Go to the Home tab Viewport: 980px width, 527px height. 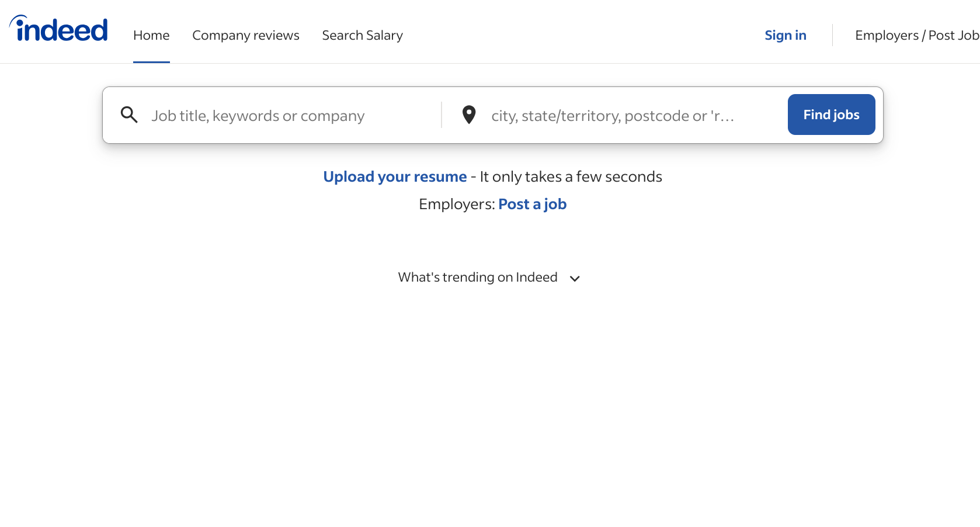pyautogui.click(x=151, y=35)
